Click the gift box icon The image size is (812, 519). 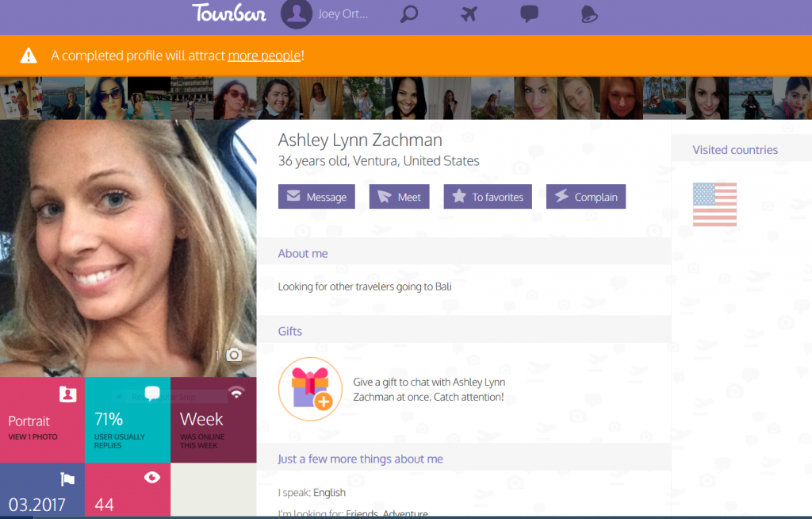tap(310, 389)
